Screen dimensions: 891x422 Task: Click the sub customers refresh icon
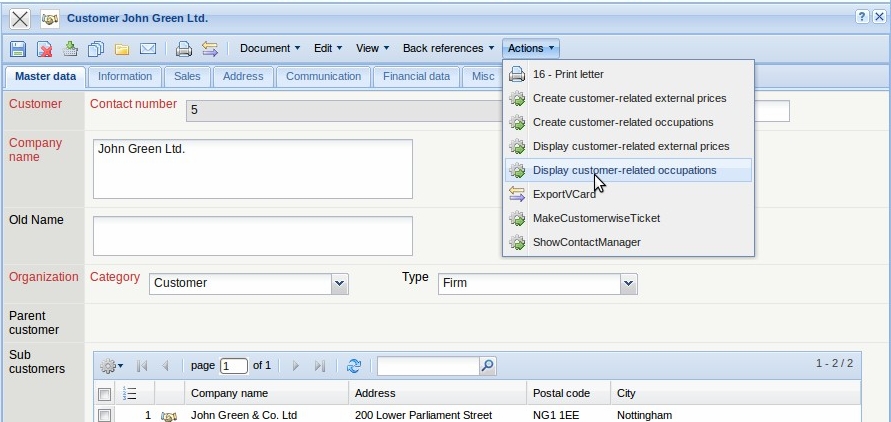(354, 366)
